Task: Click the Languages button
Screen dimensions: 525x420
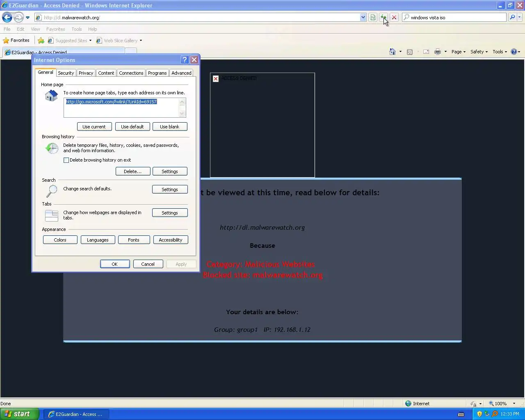Action: click(98, 240)
